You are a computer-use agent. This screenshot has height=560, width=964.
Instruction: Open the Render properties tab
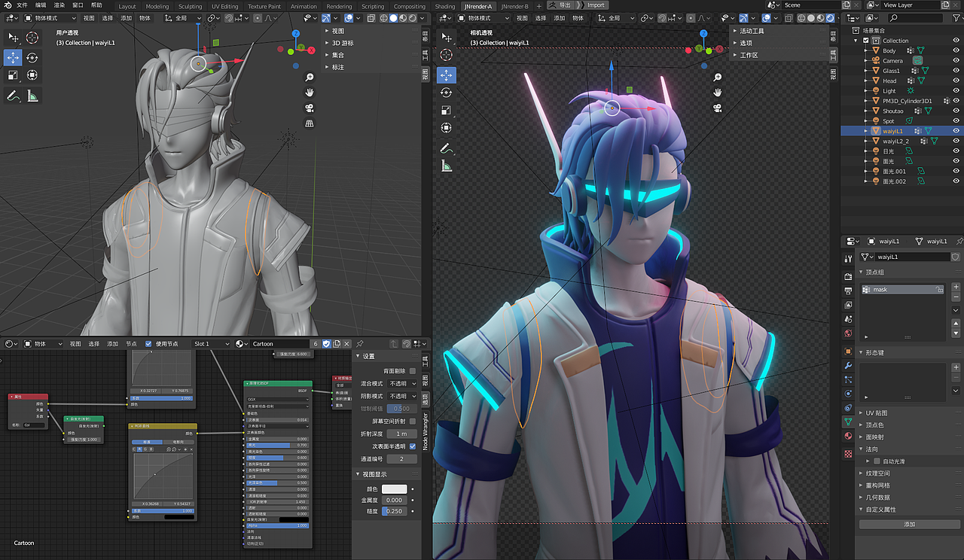[848, 276]
